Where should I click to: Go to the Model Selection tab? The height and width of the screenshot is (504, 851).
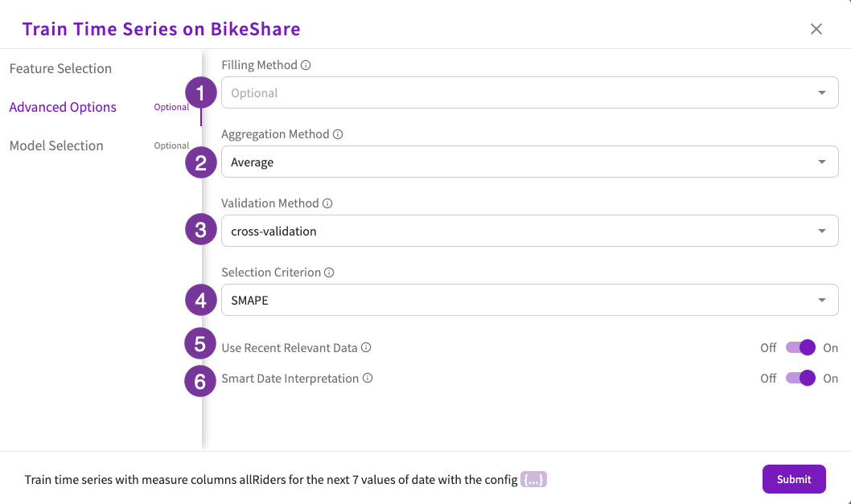coord(56,145)
